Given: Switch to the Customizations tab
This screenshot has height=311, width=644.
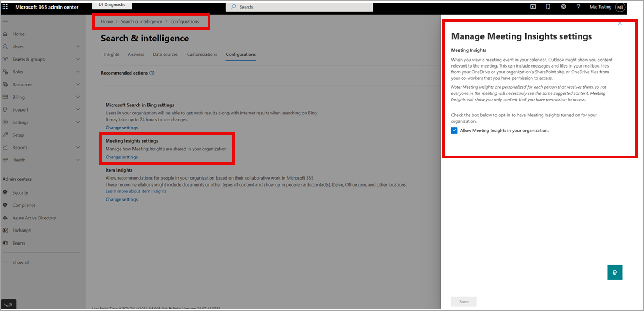Looking at the screenshot, I should (x=202, y=54).
